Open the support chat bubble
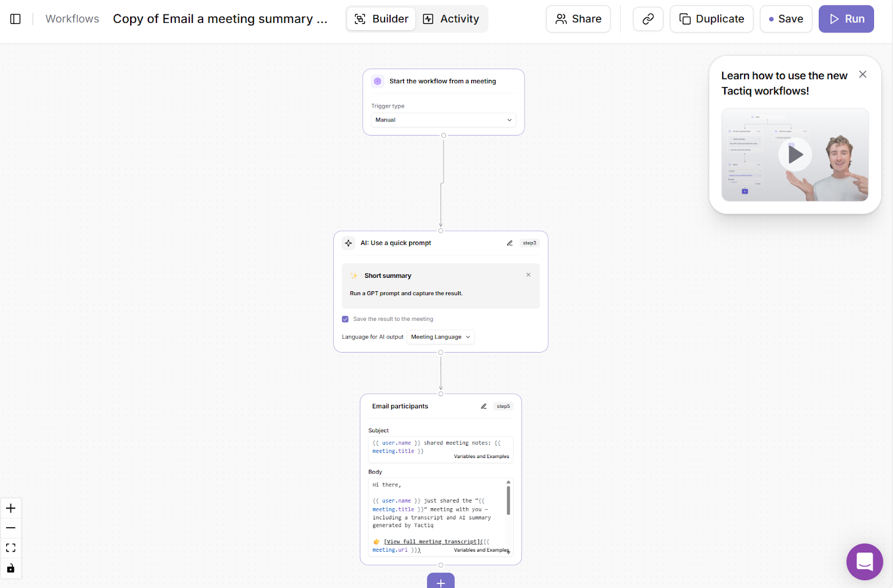Screen dimensions: 893x588 tap(865, 562)
